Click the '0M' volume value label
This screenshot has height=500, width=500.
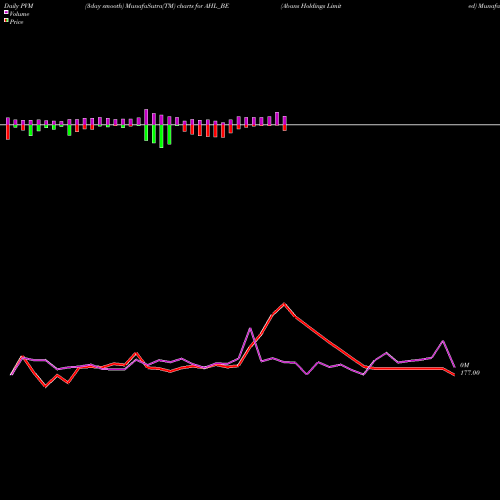coord(465,365)
